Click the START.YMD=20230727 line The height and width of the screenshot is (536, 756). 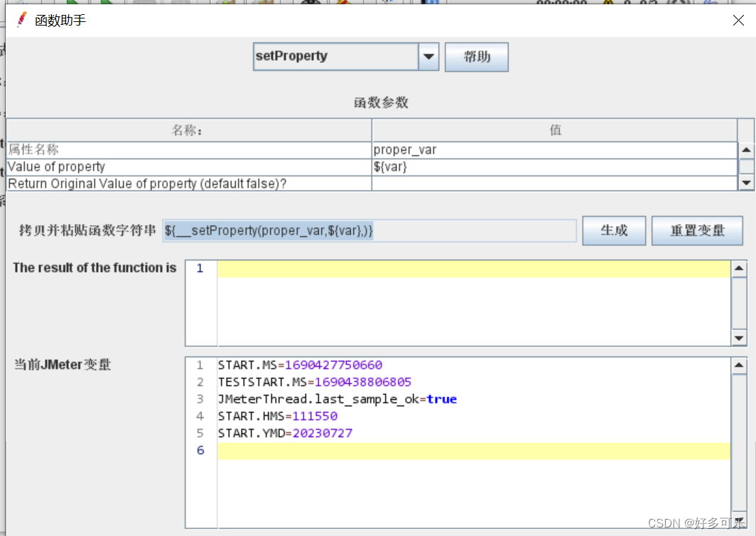coord(285,434)
